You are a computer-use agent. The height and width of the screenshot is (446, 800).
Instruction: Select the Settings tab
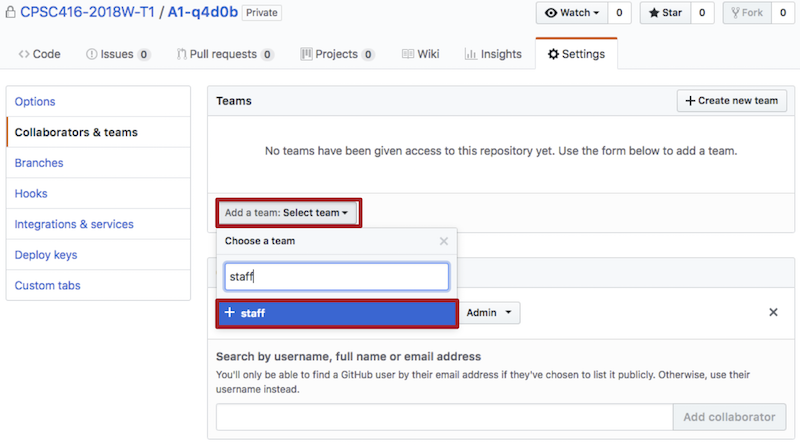coord(576,54)
